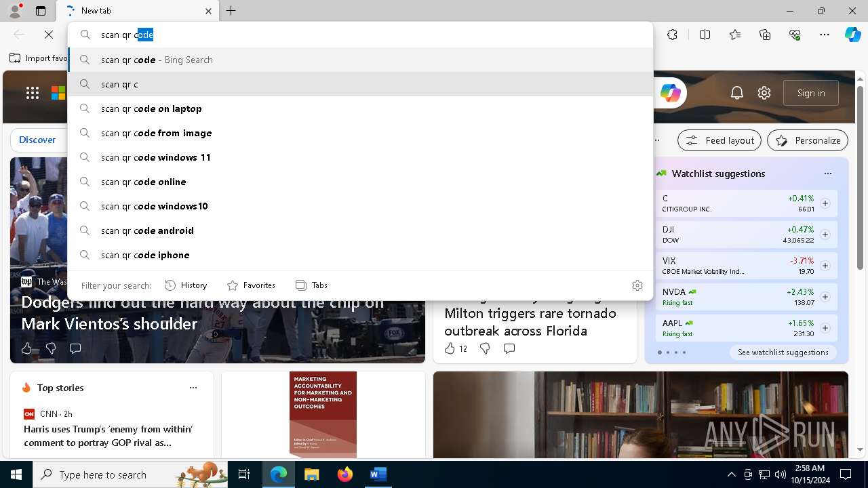This screenshot has height=488, width=868.
Task: Open a new tab with plus button
Action: click(x=231, y=11)
